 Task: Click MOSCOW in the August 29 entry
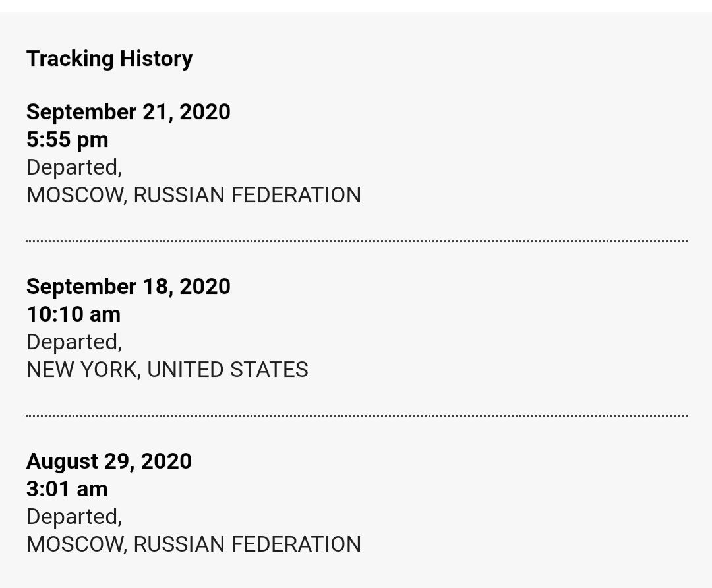pos(76,544)
